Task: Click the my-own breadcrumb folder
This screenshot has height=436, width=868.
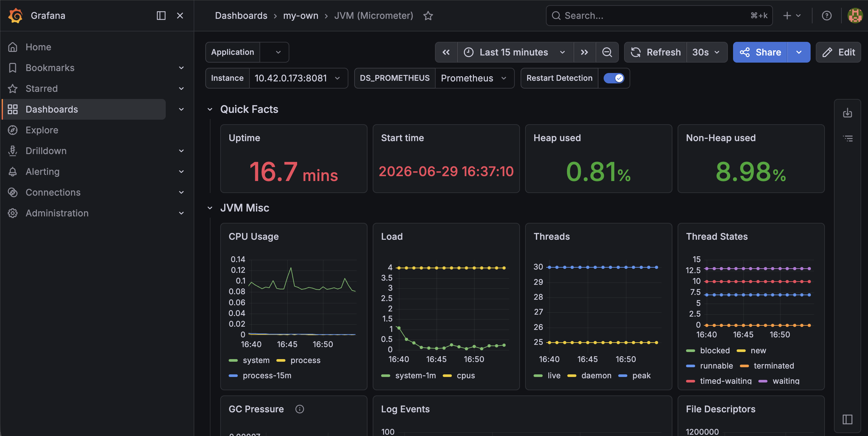Action: coord(301,16)
